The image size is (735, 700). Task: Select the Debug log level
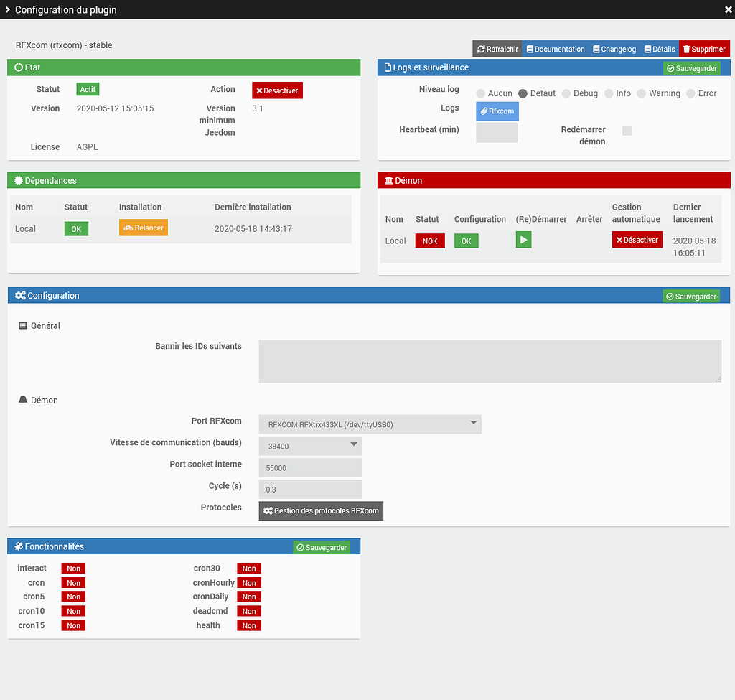coord(566,93)
